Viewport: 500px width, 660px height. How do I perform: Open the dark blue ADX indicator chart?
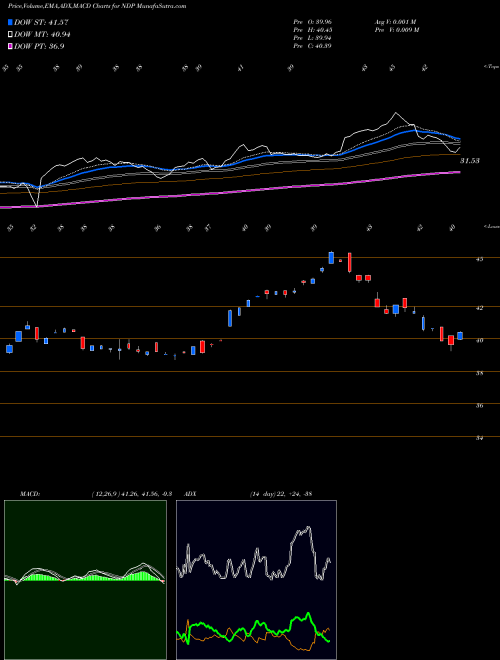tap(256, 580)
